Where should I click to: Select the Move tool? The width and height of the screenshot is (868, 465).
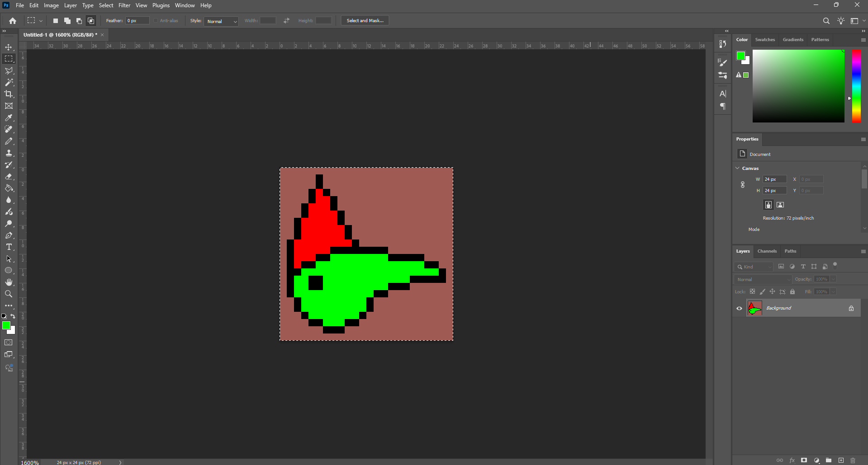click(9, 47)
